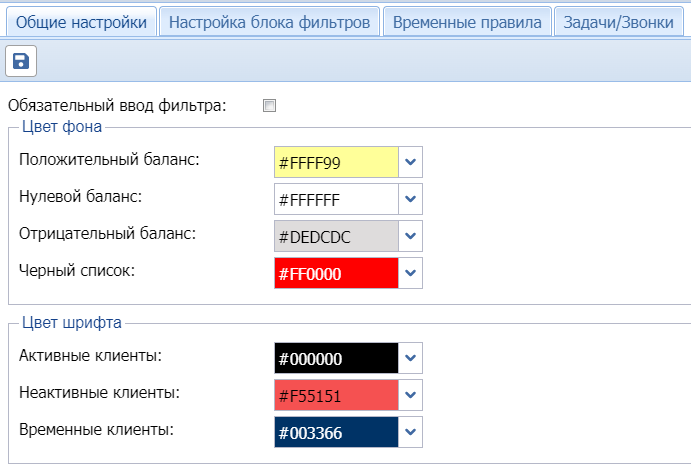Open the Задачи/Звонки tab
The width and height of the screenshot is (691, 468).
tap(618, 22)
